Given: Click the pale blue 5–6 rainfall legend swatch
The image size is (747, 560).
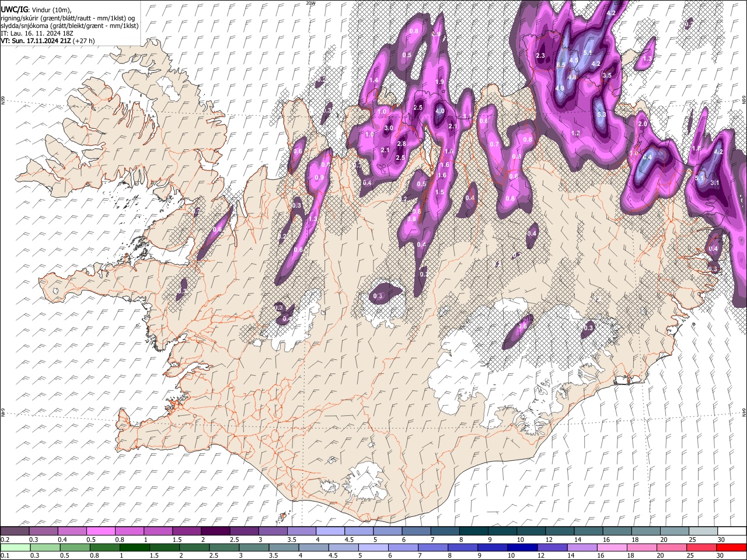Looking at the screenshot, I should [373, 547].
